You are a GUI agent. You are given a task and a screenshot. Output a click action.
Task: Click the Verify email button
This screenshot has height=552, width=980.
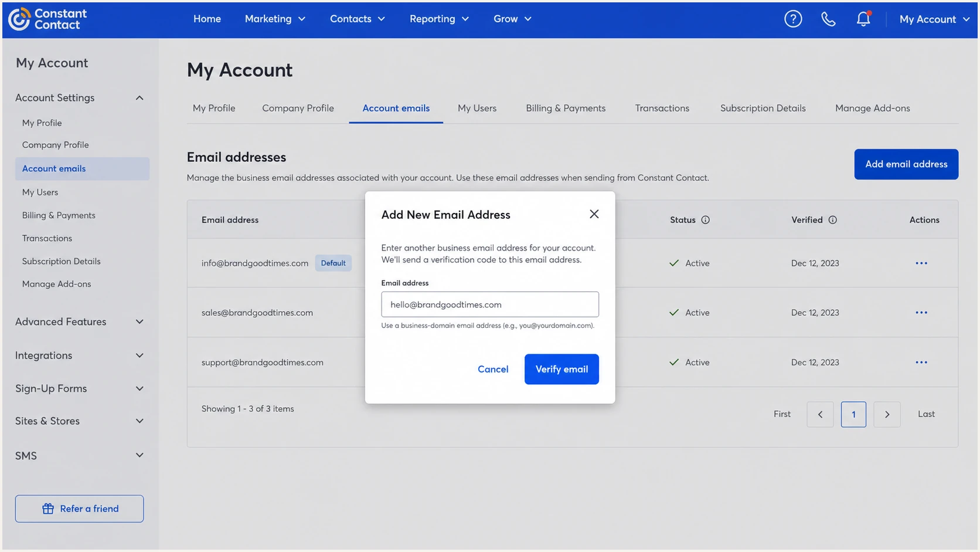[562, 369]
